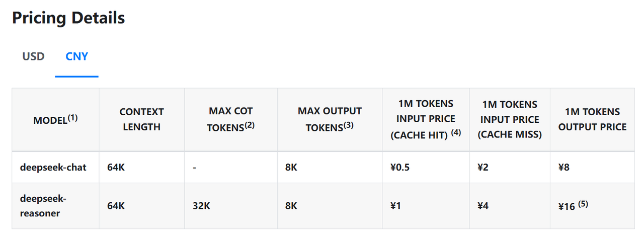Select the deepseek-reasoner model cell

tap(55, 206)
